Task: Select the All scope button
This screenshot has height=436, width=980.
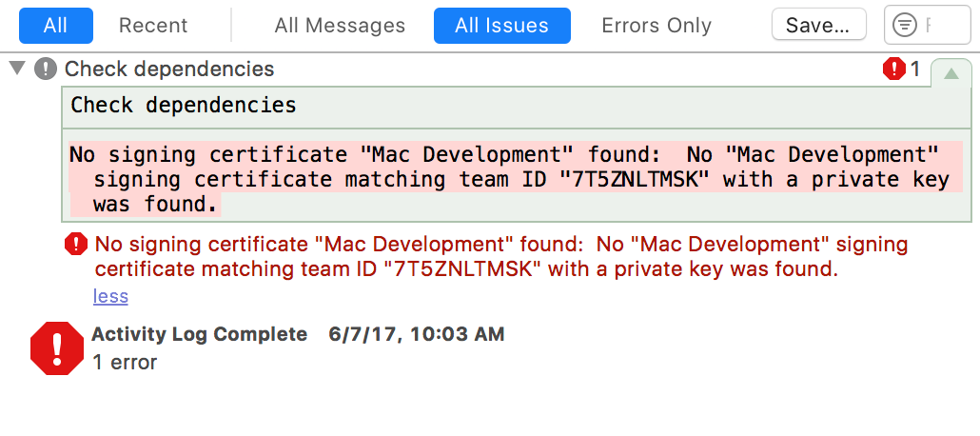Action: point(55,26)
